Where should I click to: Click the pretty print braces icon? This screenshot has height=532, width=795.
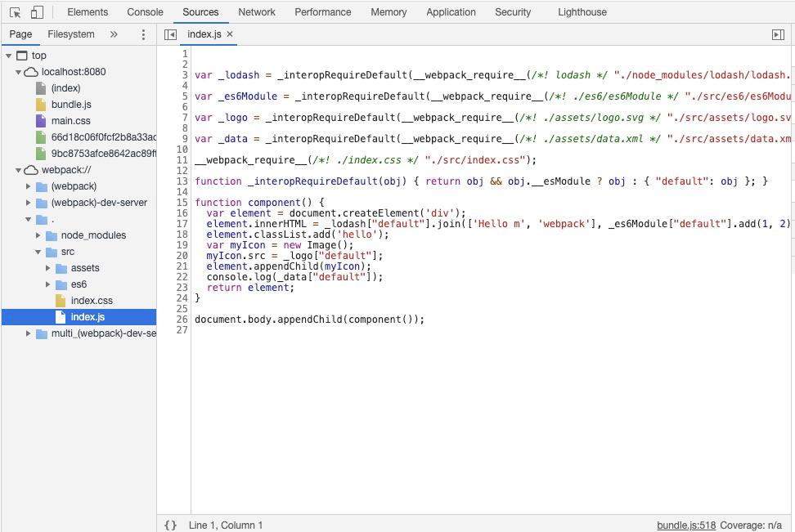pos(171,525)
